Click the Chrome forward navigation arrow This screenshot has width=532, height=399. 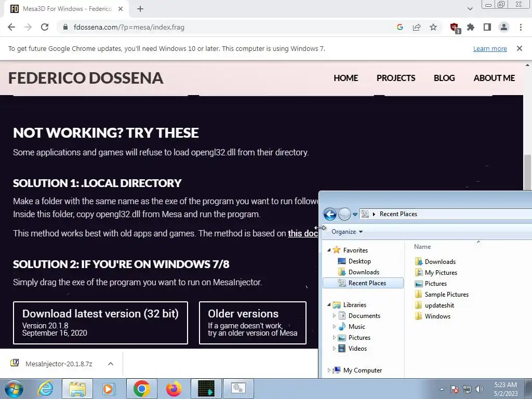[28, 27]
